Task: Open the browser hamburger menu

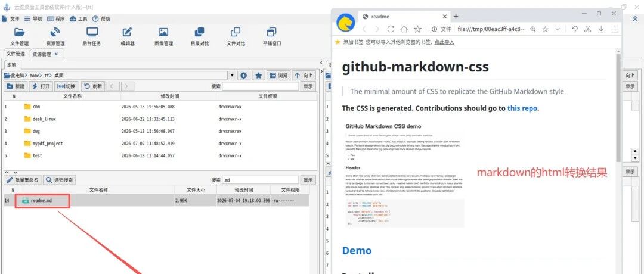Action: 614,29
